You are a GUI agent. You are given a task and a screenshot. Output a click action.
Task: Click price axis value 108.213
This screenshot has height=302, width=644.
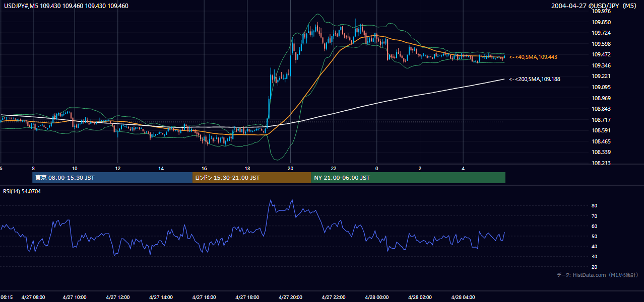click(601, 163)
